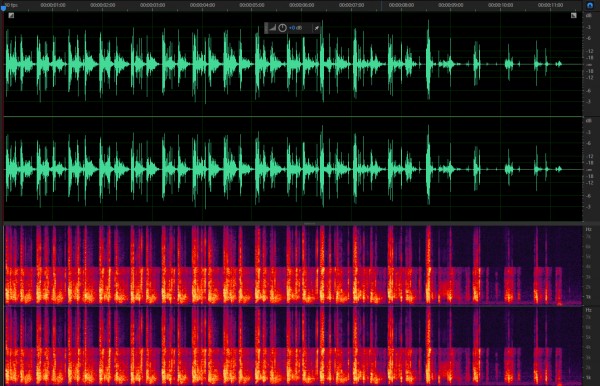600x386 pixels.
Task: Click the fade-out handle on the waveform
Action: [x=573, y=15]
